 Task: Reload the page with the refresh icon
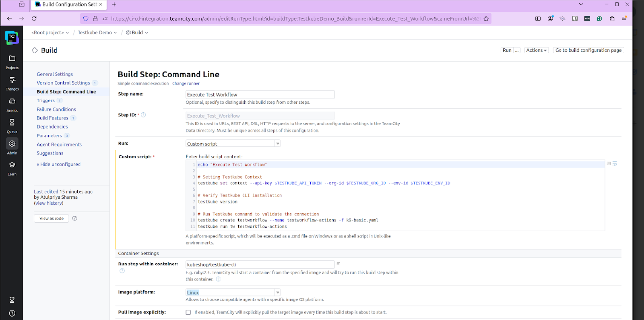[34, 19]
